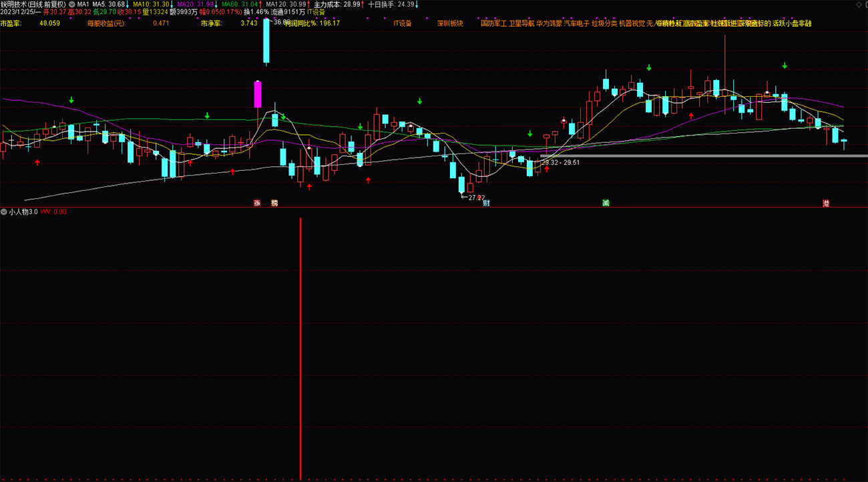This screenshot has width=868, height=482.
Task: Open the 卫星导航 concept tag
Action: point(521,23)
